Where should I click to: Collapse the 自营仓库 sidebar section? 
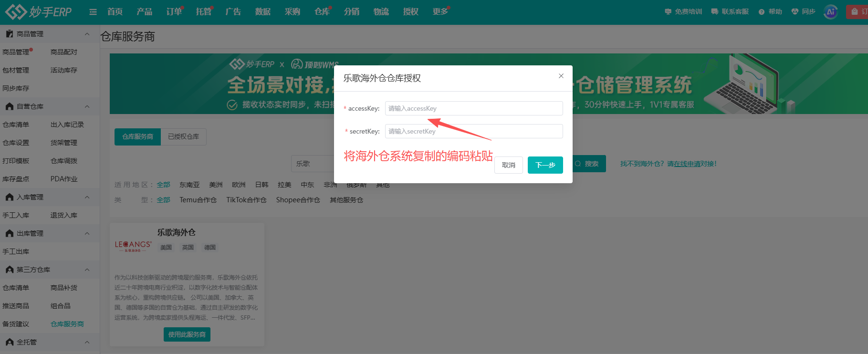[87, 106]
